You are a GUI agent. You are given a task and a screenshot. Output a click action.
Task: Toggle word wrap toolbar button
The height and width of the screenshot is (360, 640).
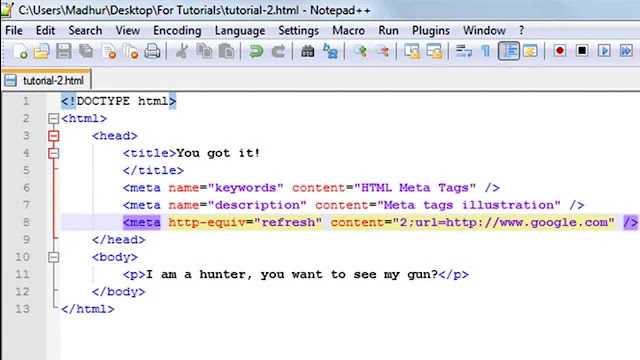[464, 51]
